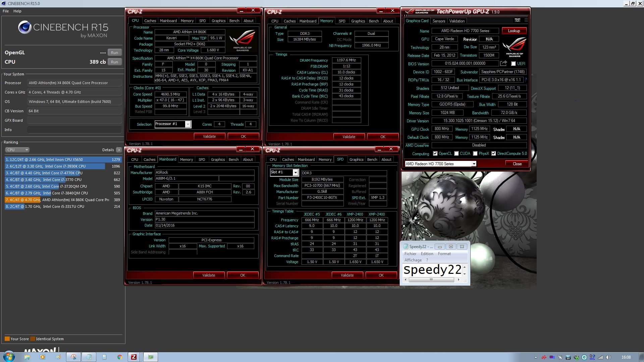
Task: Open the File menu in Cinebench
Action: coord(6,11)
